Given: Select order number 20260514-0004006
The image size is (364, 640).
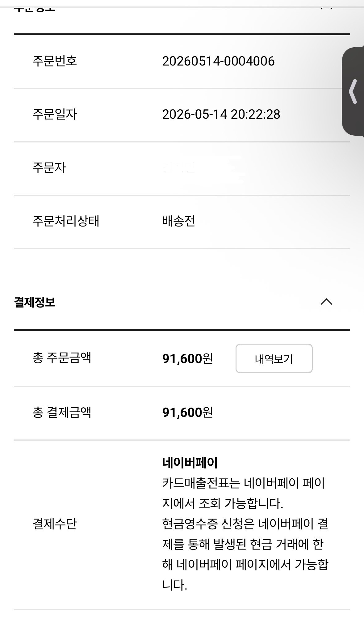Looking at the screenshot, I should point(218,61).
